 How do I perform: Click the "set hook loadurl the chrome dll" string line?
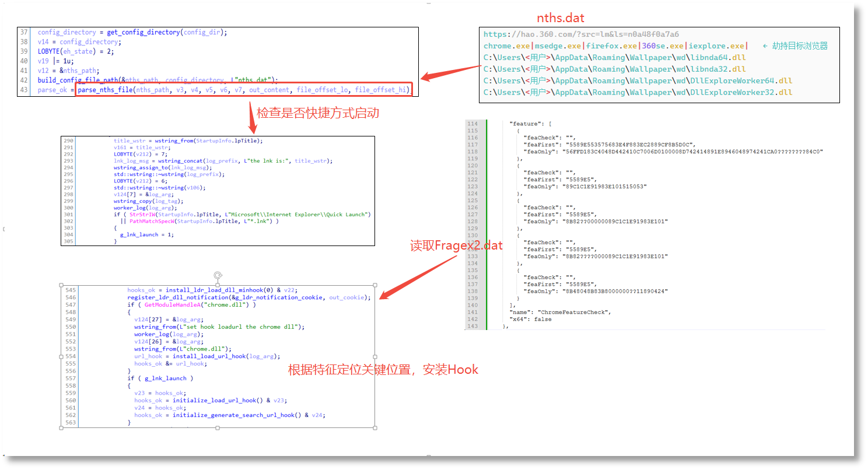tap(219, 327)
